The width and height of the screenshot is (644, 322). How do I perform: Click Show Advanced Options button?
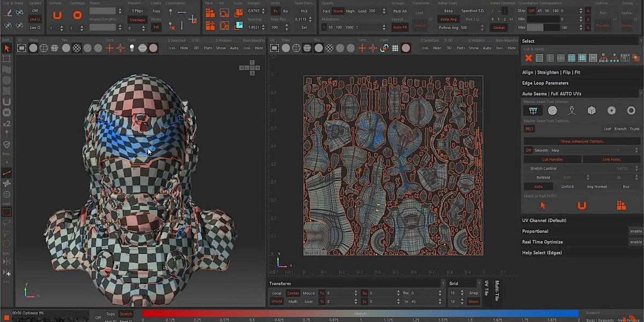click(x=582, y=141)
